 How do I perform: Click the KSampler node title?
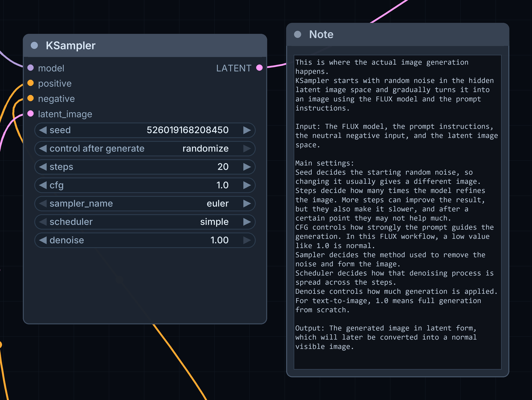pos(71,45)
